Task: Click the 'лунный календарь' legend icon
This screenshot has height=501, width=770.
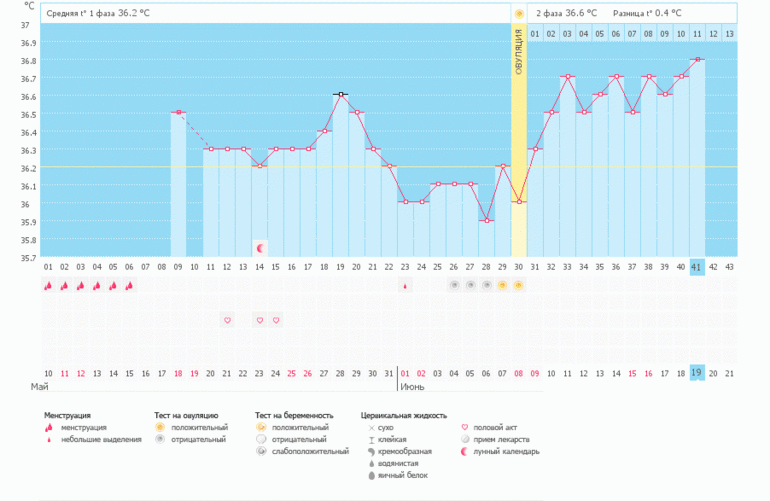Action: pos(464,450)
